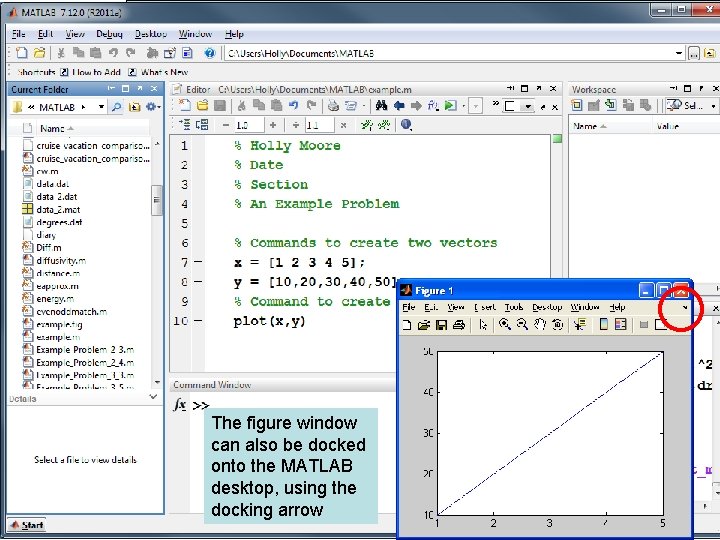The height and width of the screenshot is (540, 720).
Task: Open File menu in MATLAB menu bar
Action: coord(18,34)
